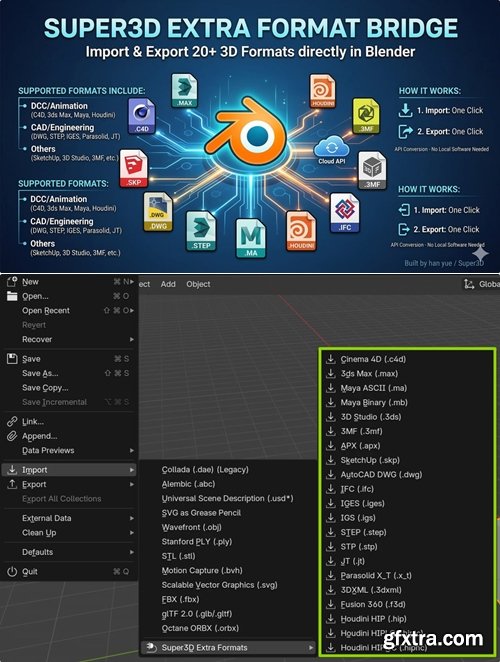Screen dimensions: 500x662
Task: Click the download icon beside 3MF
Action: point(330,431)
